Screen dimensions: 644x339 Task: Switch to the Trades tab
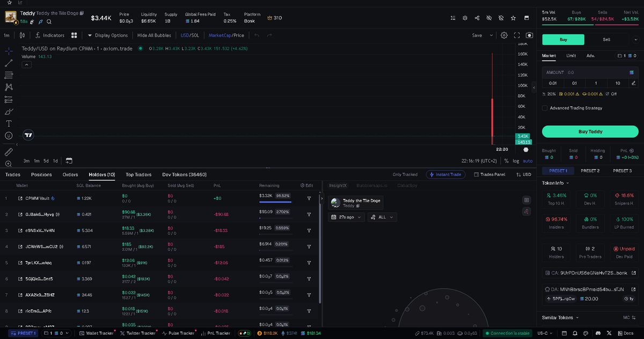(12, 175)
